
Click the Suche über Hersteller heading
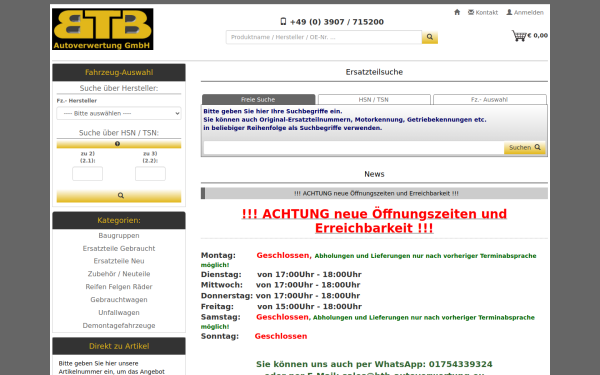[x=119, y=88]
